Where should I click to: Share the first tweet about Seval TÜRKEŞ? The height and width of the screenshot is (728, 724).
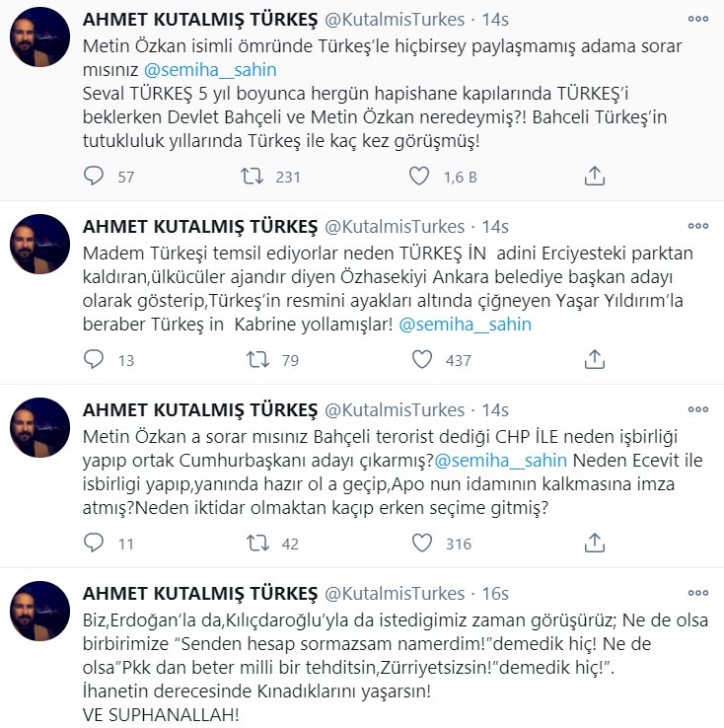click(594, 176)
